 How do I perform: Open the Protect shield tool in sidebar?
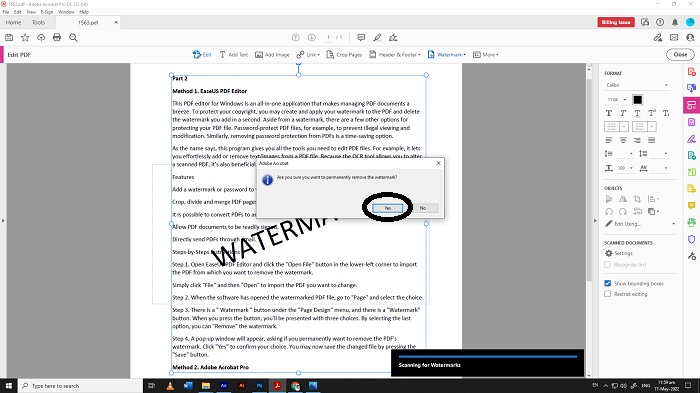[692, 239]
